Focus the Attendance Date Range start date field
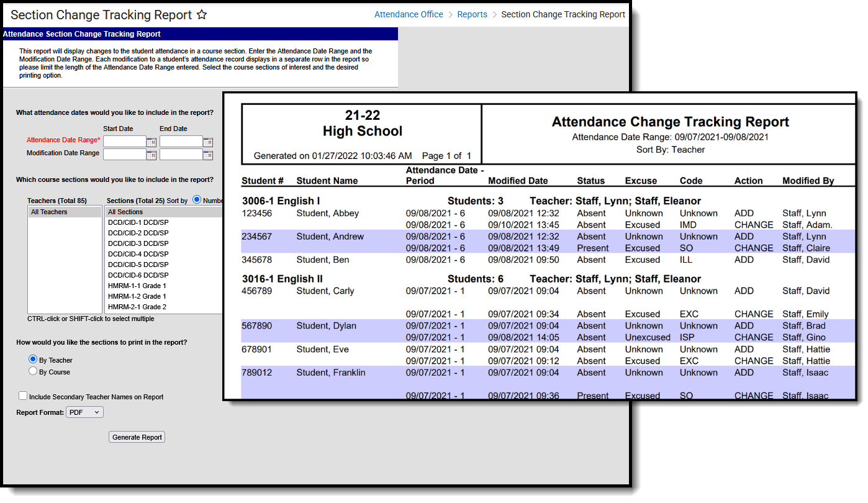This screenshot has height=503, width=868. 125,142
